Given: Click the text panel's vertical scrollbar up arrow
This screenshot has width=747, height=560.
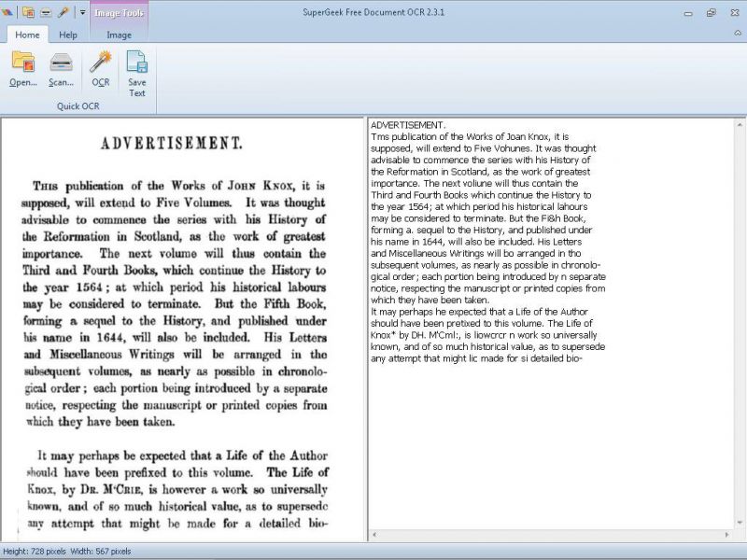Looking at the screenshot, I should [x=740, y=125].
